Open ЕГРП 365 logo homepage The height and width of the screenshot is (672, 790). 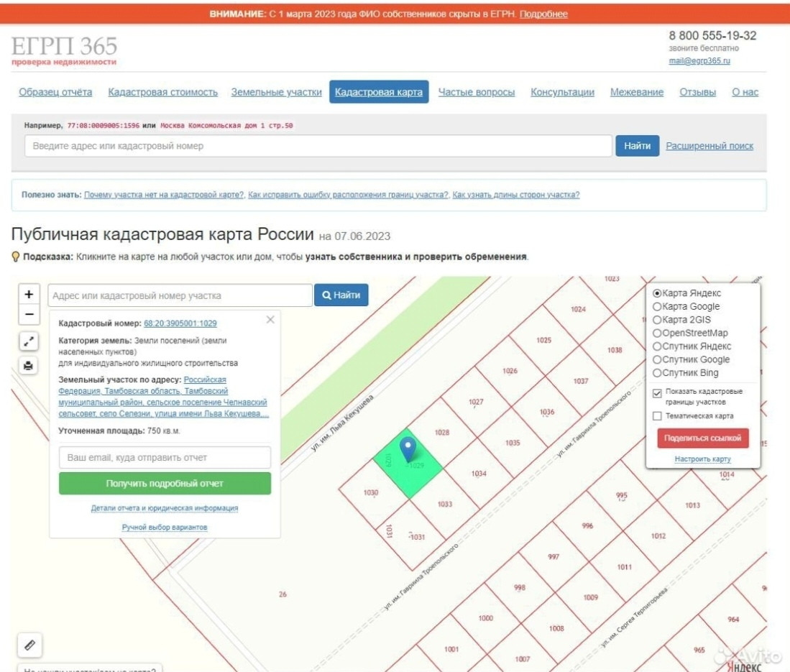coord(64,50)
